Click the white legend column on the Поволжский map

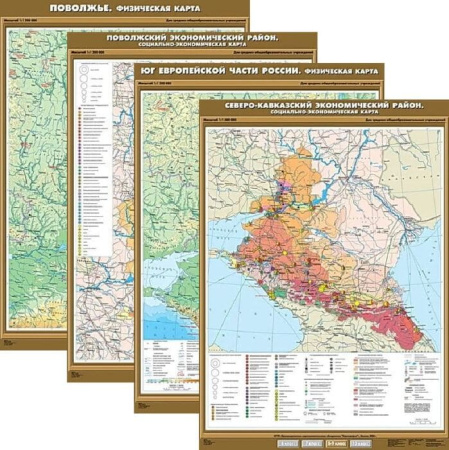(x=94, y=159)
